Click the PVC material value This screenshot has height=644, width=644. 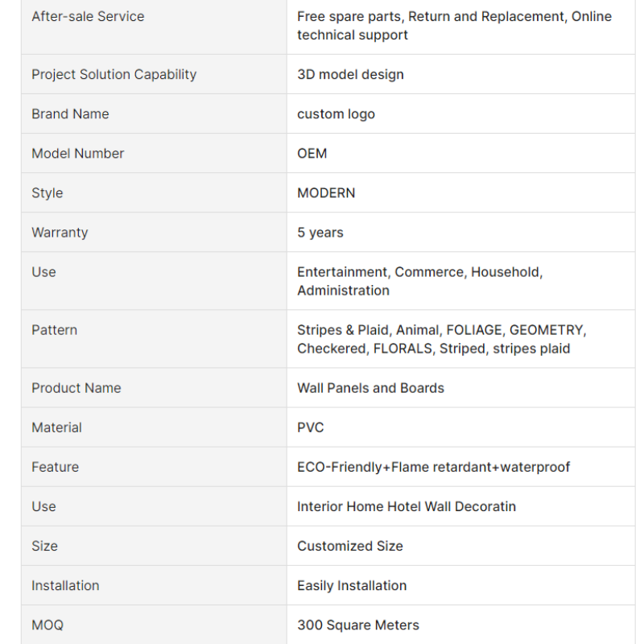click(311, 427)
